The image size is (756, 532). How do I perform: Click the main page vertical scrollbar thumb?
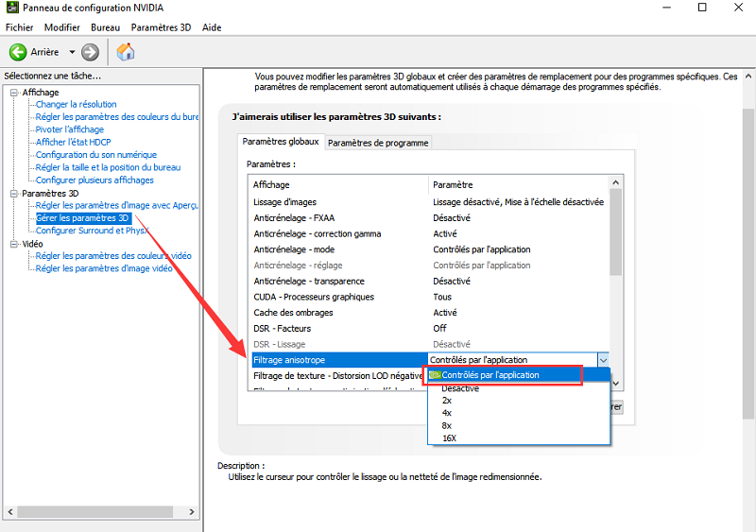point(748,264)
